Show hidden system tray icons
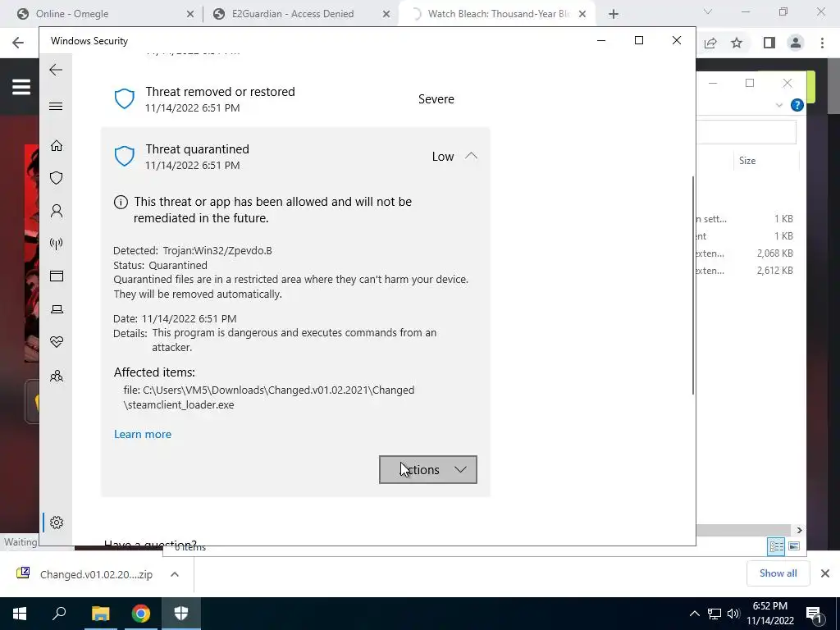This screenshot has width=840, height=630. tap(694, 614)
